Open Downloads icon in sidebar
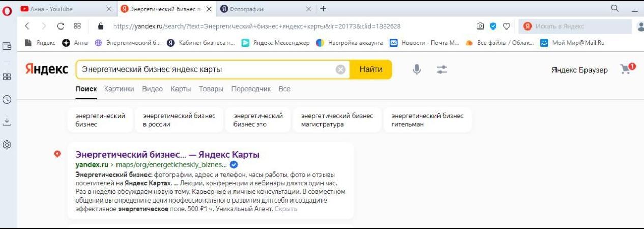The image size is (644, 229). [7, 122]
